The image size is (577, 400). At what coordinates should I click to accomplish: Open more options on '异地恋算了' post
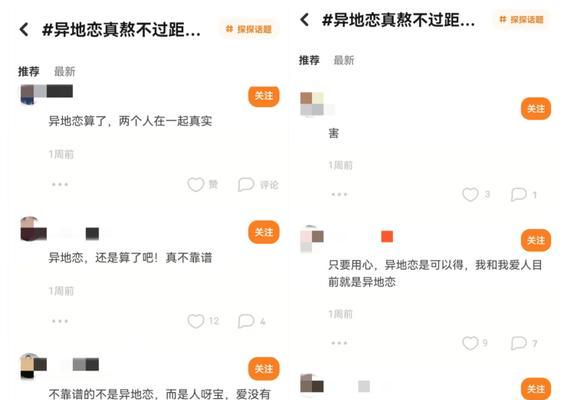coord(60,184)
